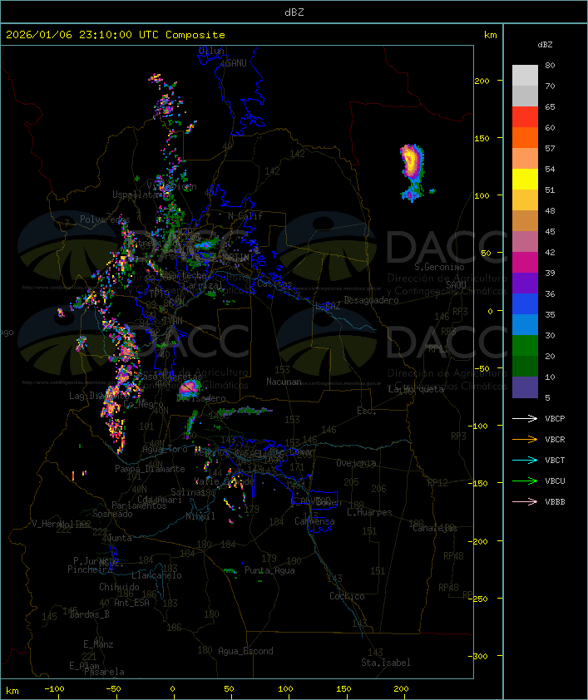Image resolution: width=588 pixels, height=700 pixels.
Task: Click the 'L.Huarpes' map label
Action: coord(369,512)
